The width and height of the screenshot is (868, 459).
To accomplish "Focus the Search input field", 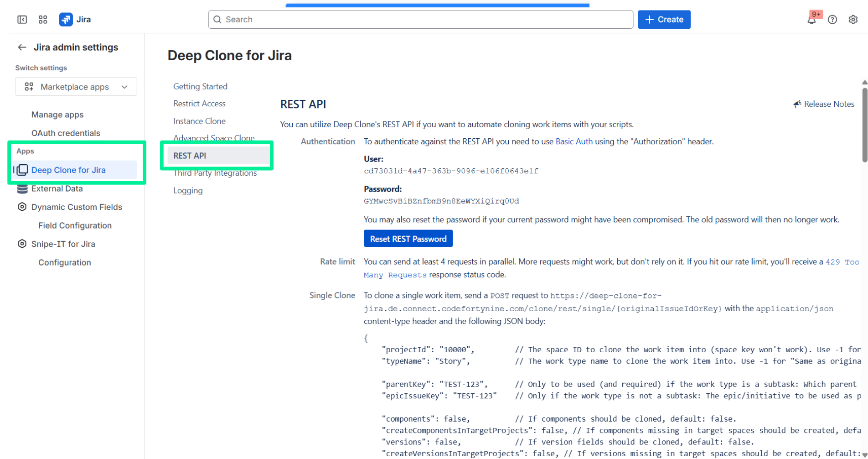I will pos(420,20).
